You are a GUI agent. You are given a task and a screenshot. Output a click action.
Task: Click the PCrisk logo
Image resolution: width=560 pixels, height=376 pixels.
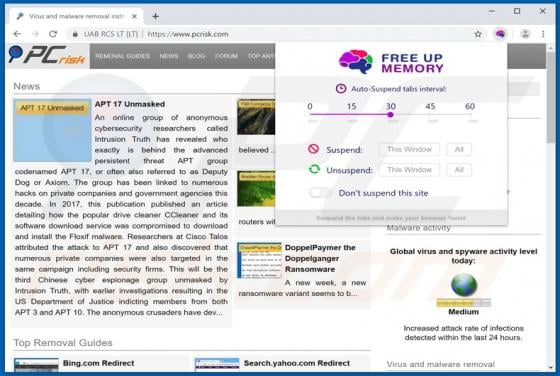click(47, 56)
